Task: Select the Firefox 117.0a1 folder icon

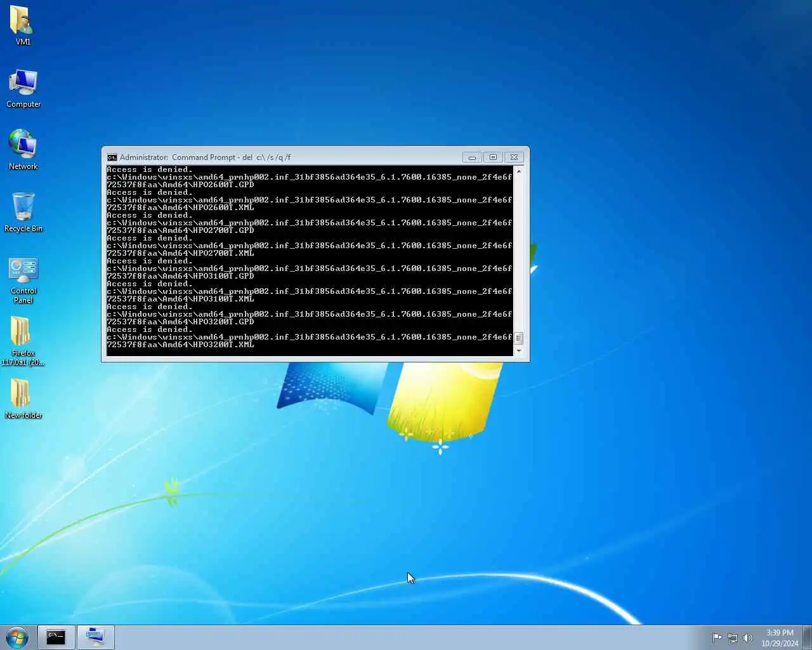Action: pyautogui.click(x=23, y=341)
